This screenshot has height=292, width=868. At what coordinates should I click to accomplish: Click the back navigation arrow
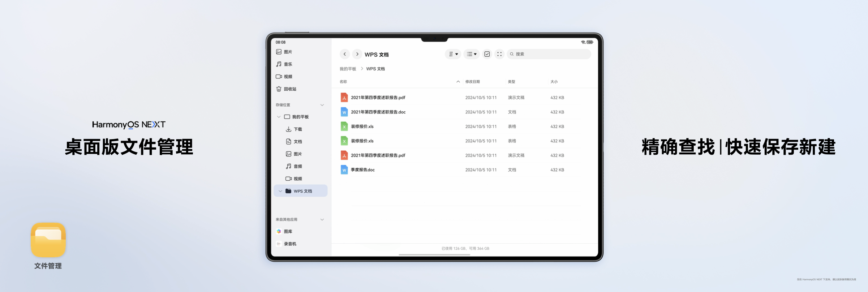point(345,54)
